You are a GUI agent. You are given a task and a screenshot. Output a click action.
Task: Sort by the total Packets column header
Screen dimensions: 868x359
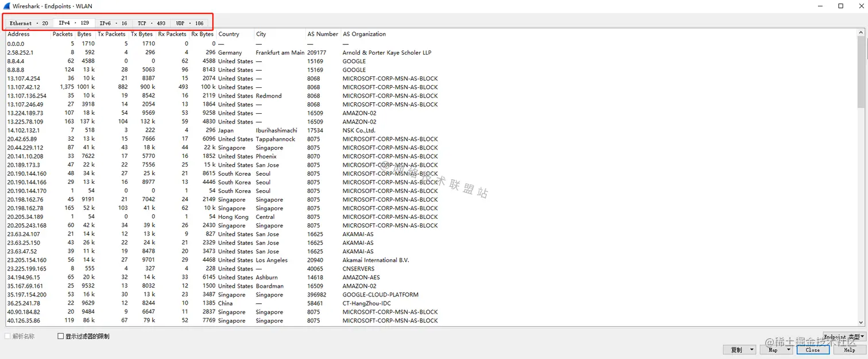click(x=63, y=34)
